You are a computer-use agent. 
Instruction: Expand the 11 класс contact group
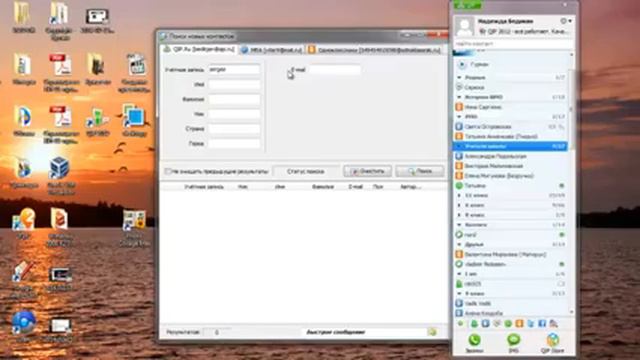click(459, 196)
